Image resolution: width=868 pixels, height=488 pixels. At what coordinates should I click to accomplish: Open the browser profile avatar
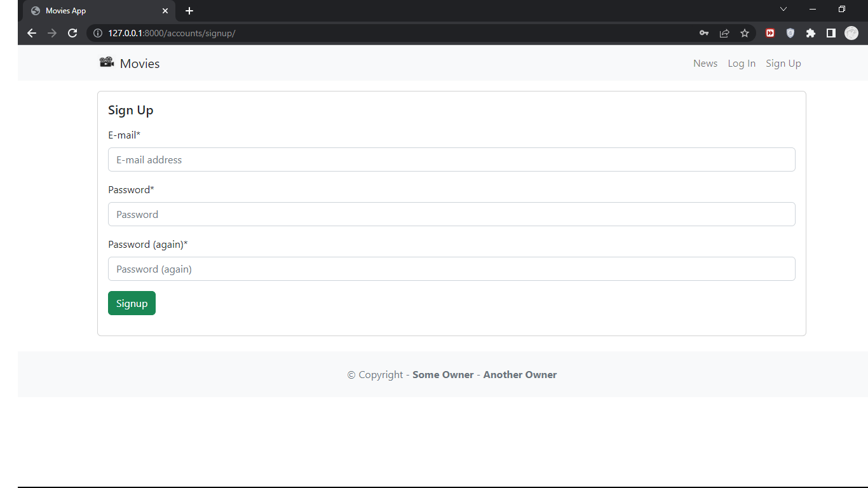click(x=851, y=33)
